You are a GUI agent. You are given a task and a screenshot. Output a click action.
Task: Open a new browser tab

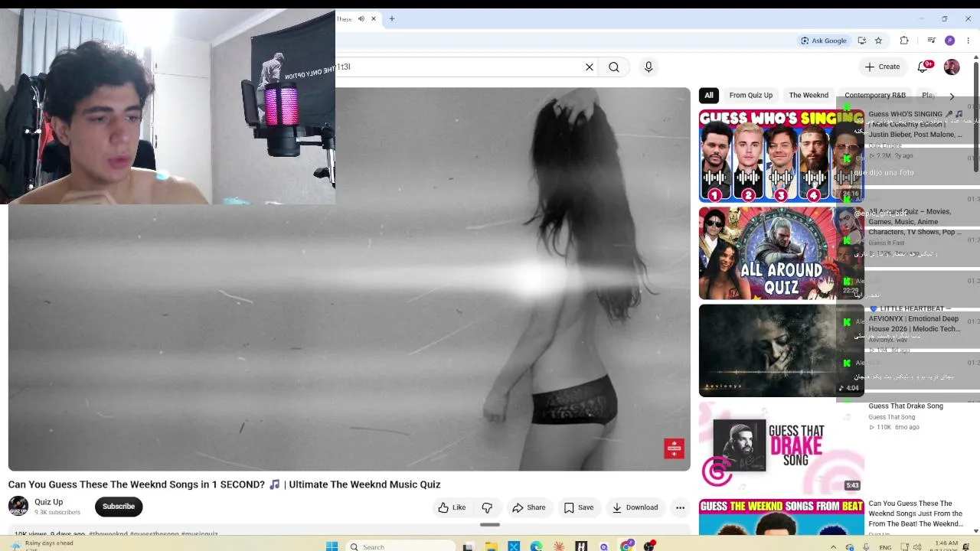click(391, 18)
